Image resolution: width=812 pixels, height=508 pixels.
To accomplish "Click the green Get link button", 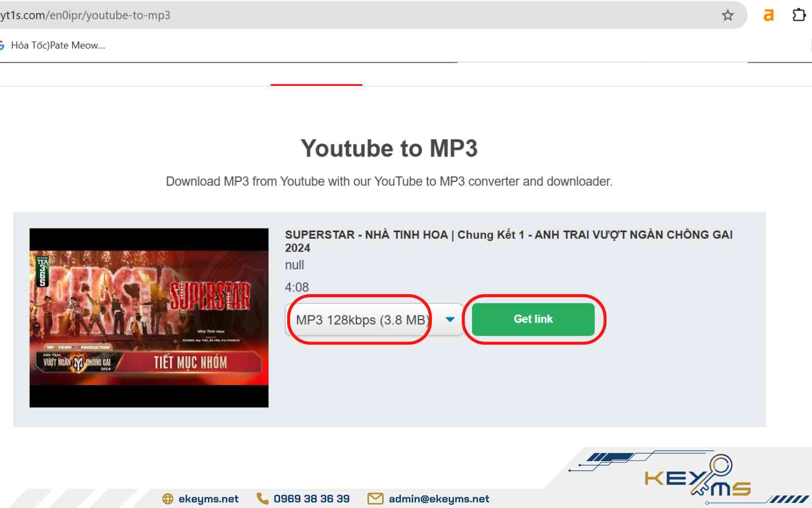I will coord(533,319).
